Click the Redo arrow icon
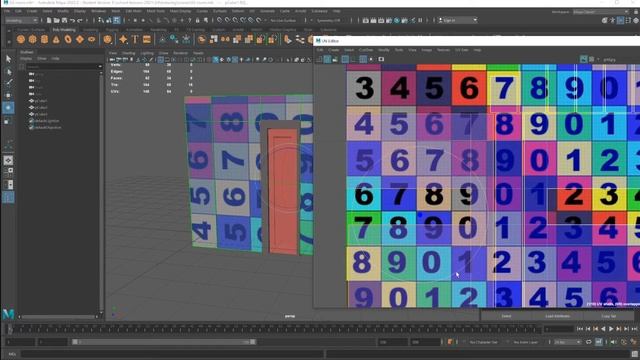The width and height of the screenshot is (640, 360). point(80,20)
